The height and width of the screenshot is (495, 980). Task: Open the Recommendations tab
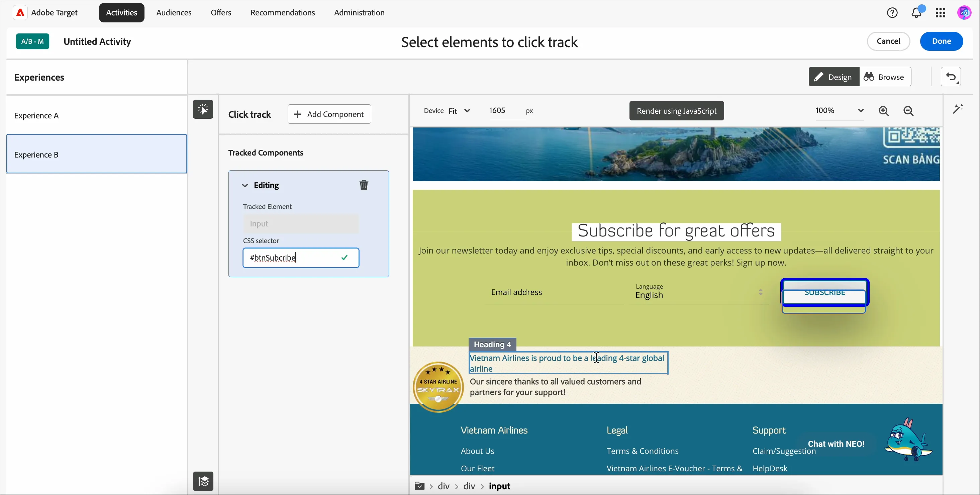coord(283,13)
